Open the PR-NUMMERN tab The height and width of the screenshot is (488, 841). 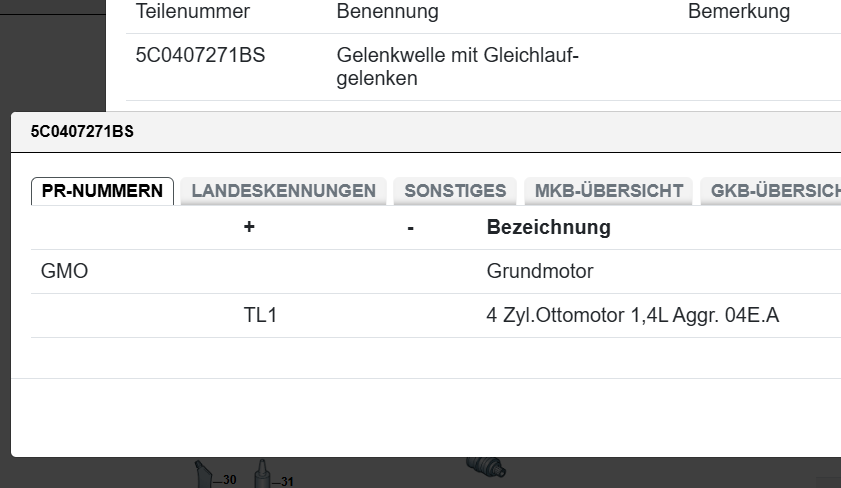102,191
